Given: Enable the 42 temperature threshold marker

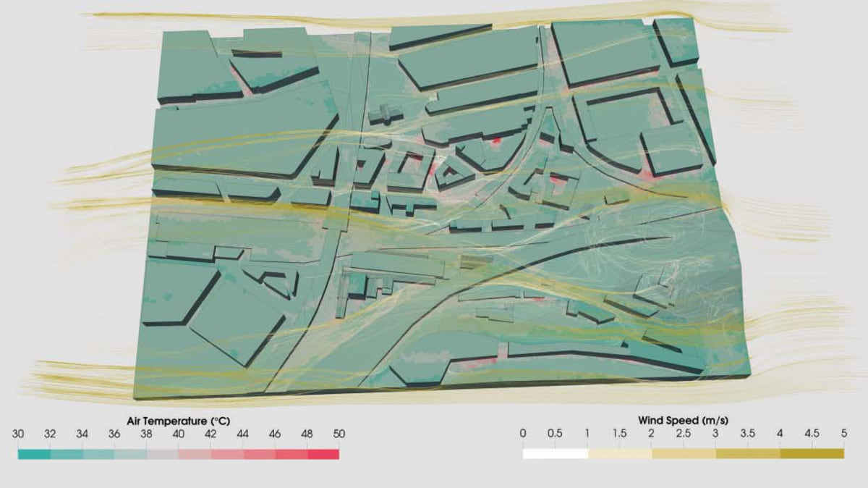Looking at the screenshot, I should [x=210, y=434].
